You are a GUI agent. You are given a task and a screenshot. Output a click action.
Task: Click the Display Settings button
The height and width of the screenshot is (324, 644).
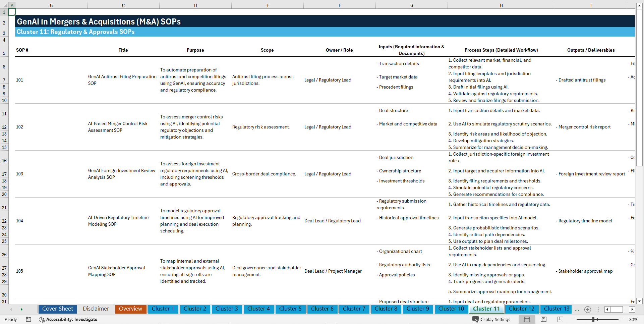pyautogui.click(x=491, y=319)
